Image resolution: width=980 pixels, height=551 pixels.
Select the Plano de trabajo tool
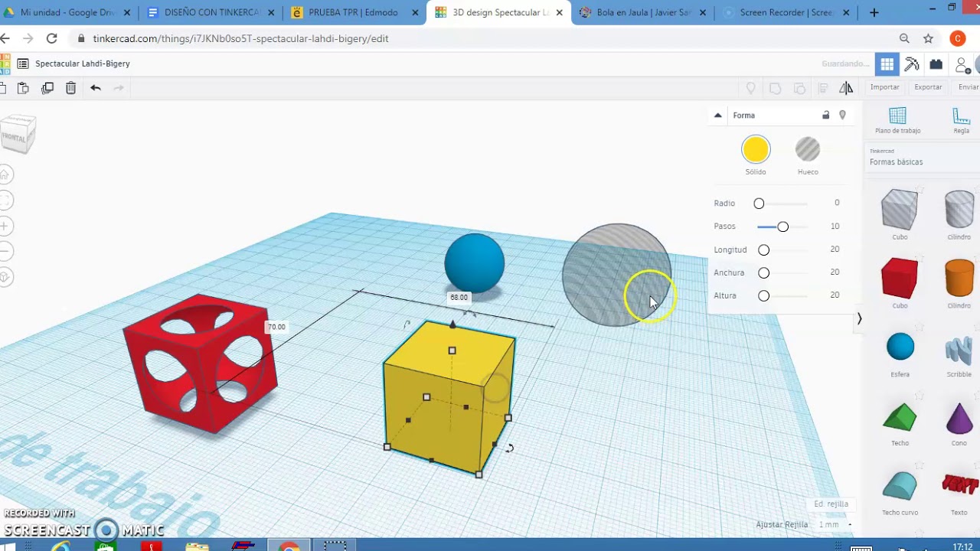897,121
